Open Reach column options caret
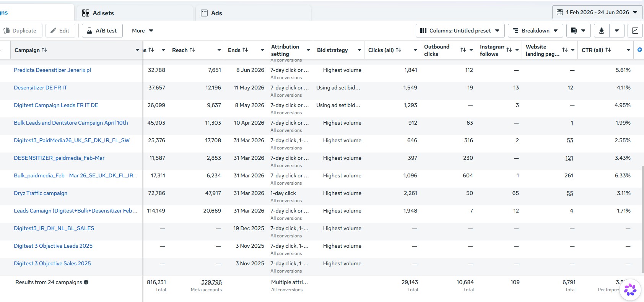Viewport: 644px width, 302px height. (x=219, y=50)
